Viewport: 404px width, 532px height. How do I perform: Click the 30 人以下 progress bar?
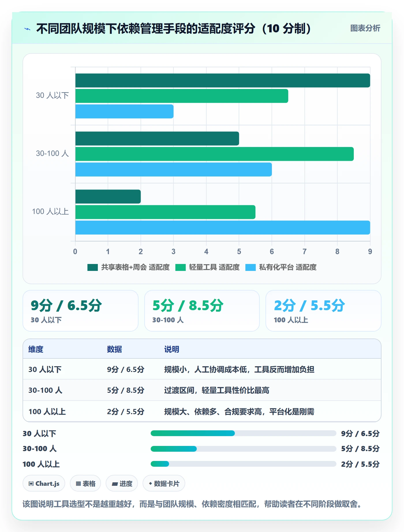click(244, 433)
